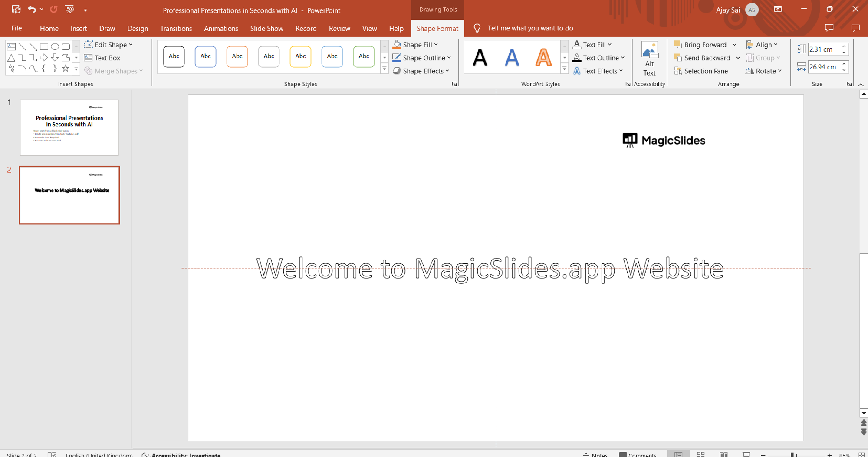This screenshot has height=457, width=868.
Task: Open the Send Backward dropdown arrow
Action: (x=738, y=58)
